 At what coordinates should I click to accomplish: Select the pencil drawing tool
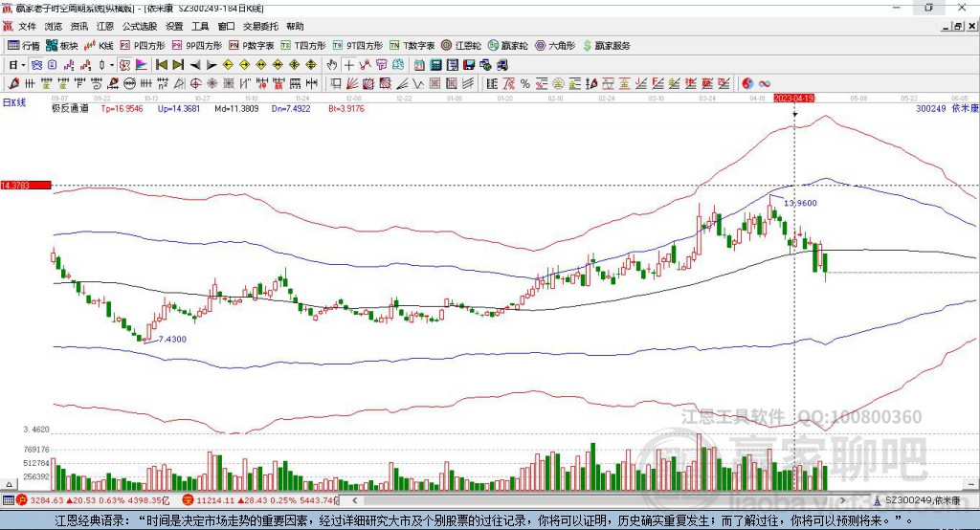pyautogui.click(x=13, y=83)
